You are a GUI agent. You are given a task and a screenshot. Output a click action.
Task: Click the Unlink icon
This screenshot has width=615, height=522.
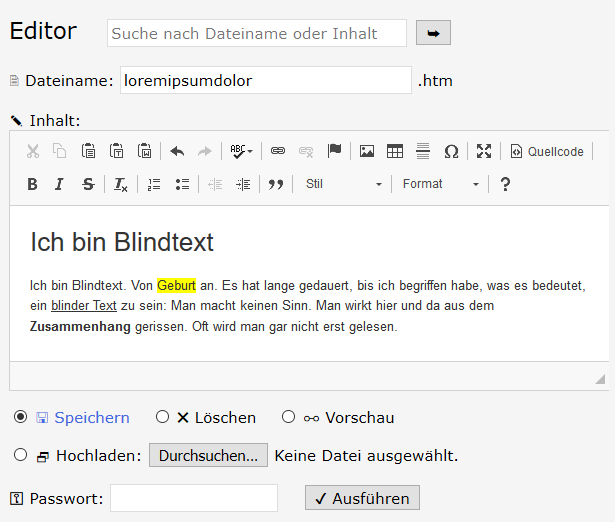306,151
